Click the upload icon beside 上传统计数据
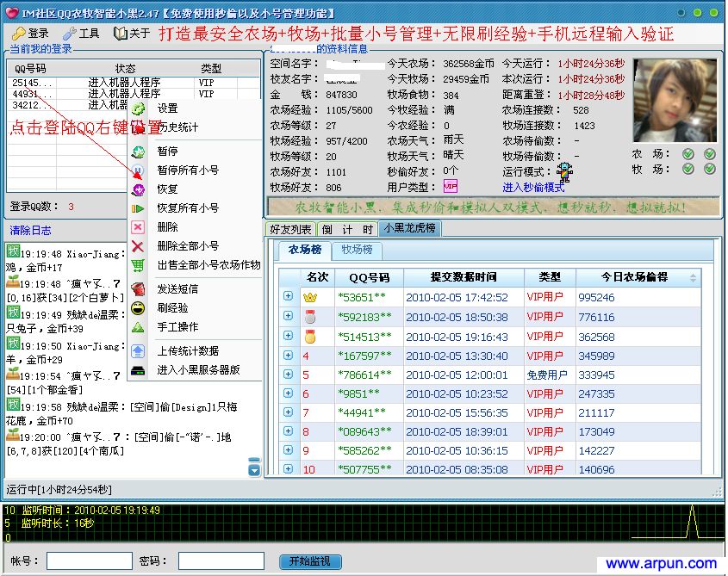Viewport: 728px width, 576px height. point(138,351)
